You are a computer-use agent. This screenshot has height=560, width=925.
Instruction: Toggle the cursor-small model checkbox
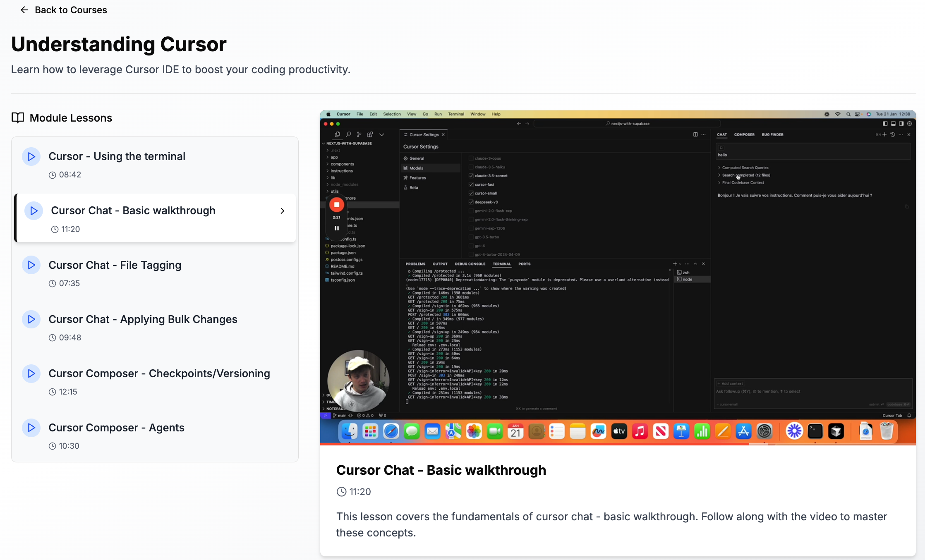click(x=471, y=193)
